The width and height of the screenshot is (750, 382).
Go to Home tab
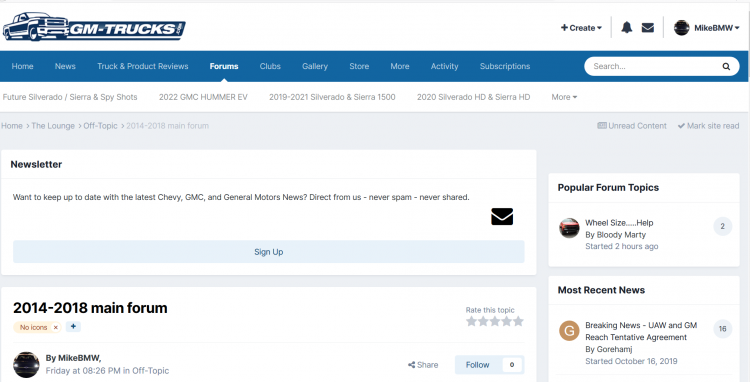click(22, 66)
